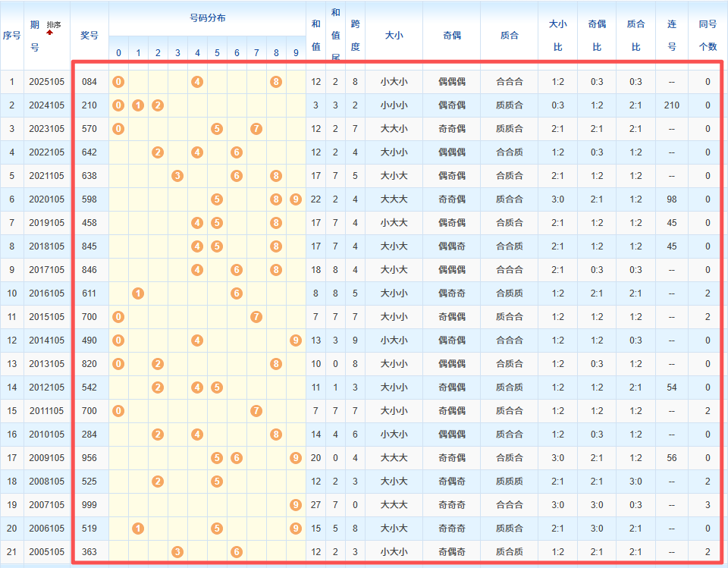Click the award number 999 cell
The height and width of the screenshot is (568, 728).
click(x=89, y=505)
